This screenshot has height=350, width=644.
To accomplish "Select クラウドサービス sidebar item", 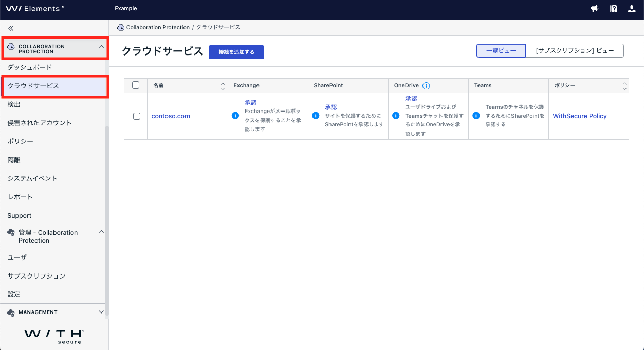I will pos(54,86).
